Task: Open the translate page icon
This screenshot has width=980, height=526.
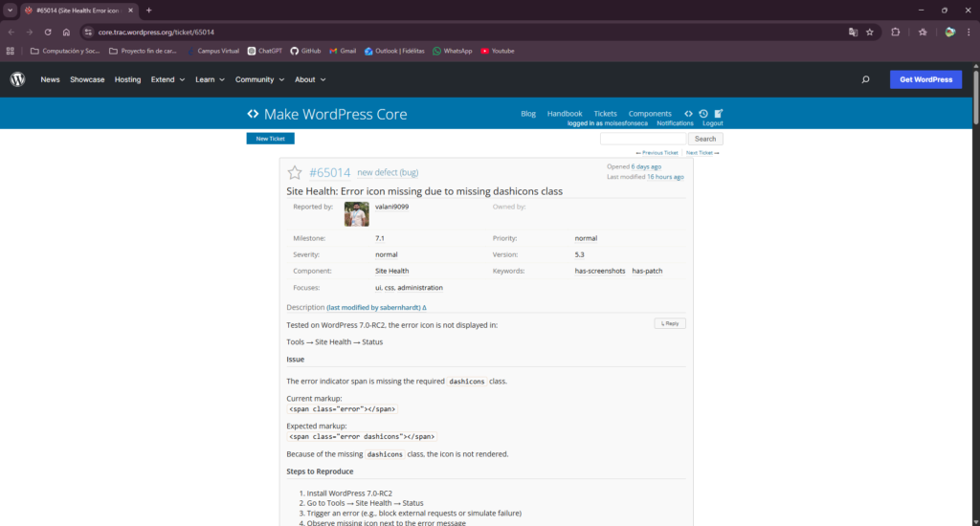Action: [x=853, y=32]
